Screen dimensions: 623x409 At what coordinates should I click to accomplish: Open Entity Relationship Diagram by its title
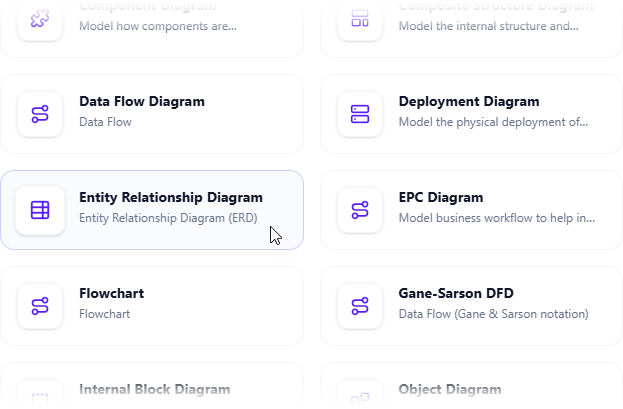tap(171, 198)
